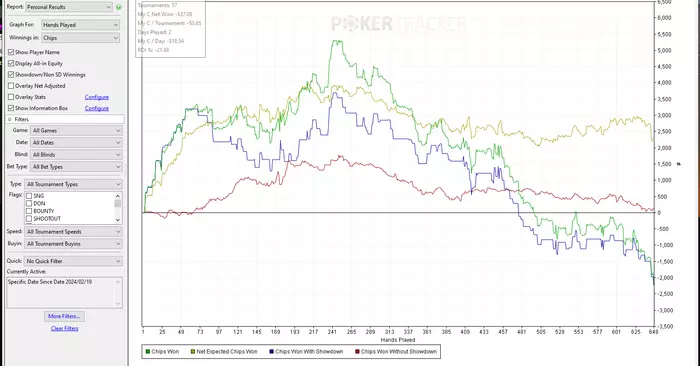
Task: Click the Hands Played axis label
Action: tap(398, 340)
